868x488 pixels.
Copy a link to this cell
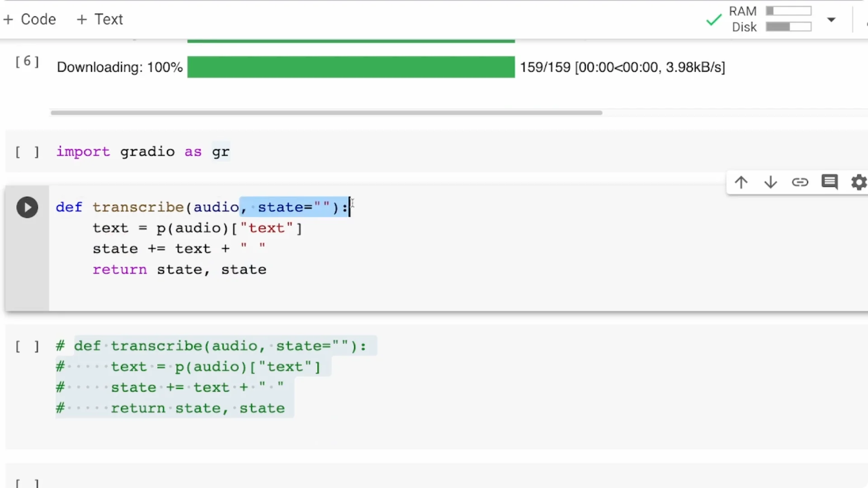[x=800, y=182]
